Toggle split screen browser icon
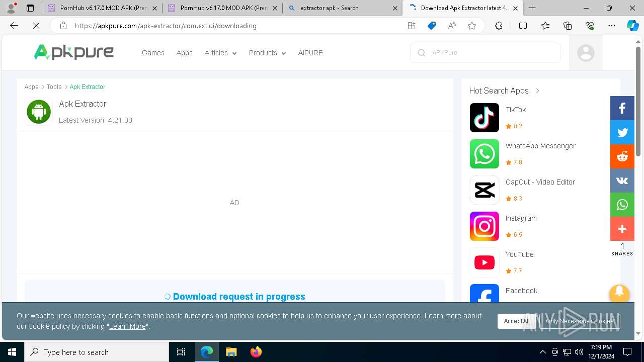Viewport: 644px width, 362px height. 523,26
